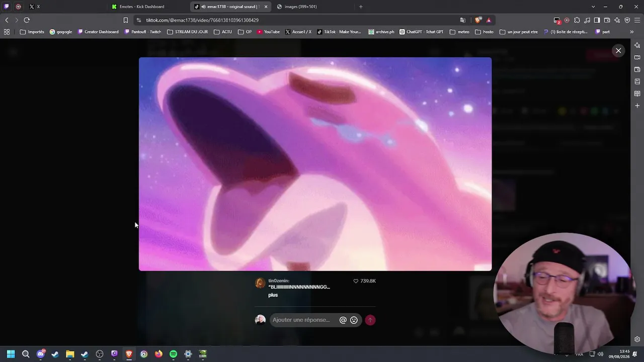Open the extension with red badge 2

pos(557,21)
